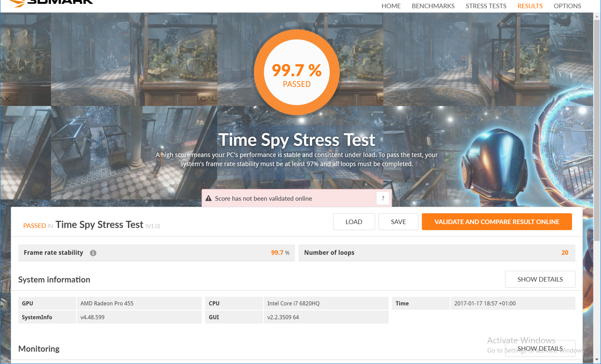601x364 pixels.
Task: Select the 'Intel Core i7 6820HQ' value
Action: click(293, 303)
